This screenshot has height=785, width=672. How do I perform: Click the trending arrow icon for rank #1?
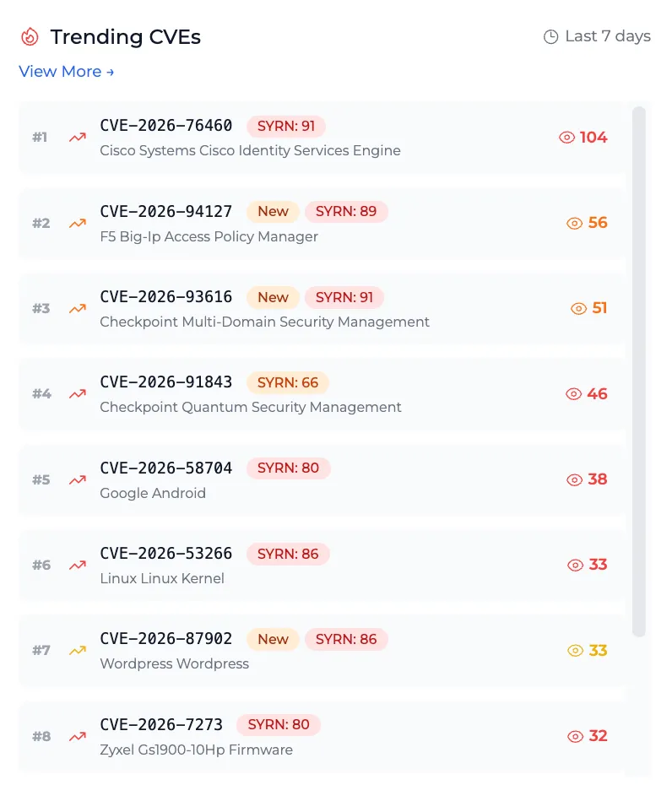point(78,138)
